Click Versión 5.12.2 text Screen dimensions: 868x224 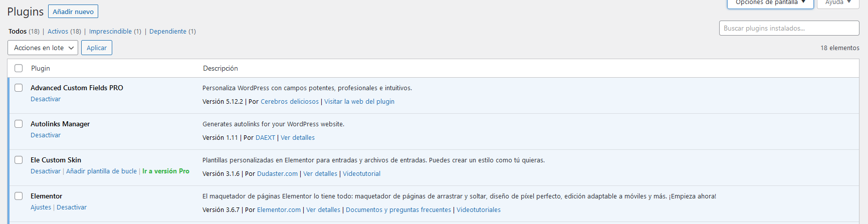click(x=223, y=101)
